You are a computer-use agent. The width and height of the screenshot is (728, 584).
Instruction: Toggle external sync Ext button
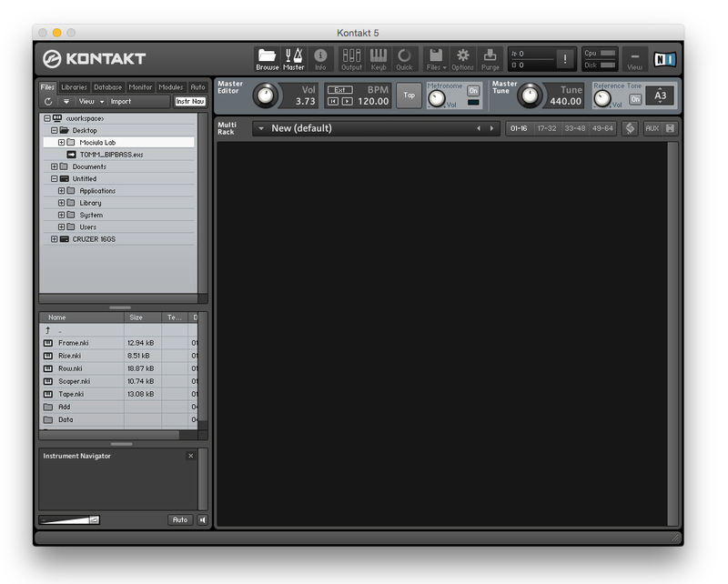[x=339, y=90]
